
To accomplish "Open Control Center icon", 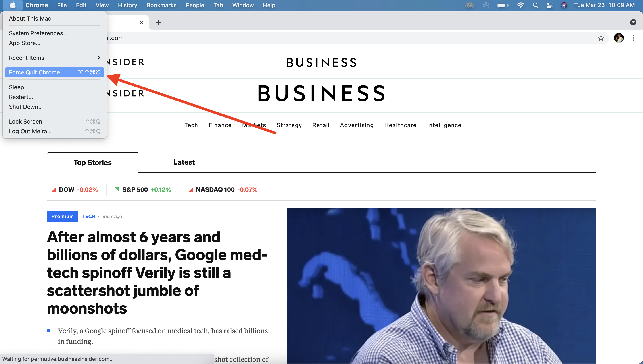I will point(550,5).
